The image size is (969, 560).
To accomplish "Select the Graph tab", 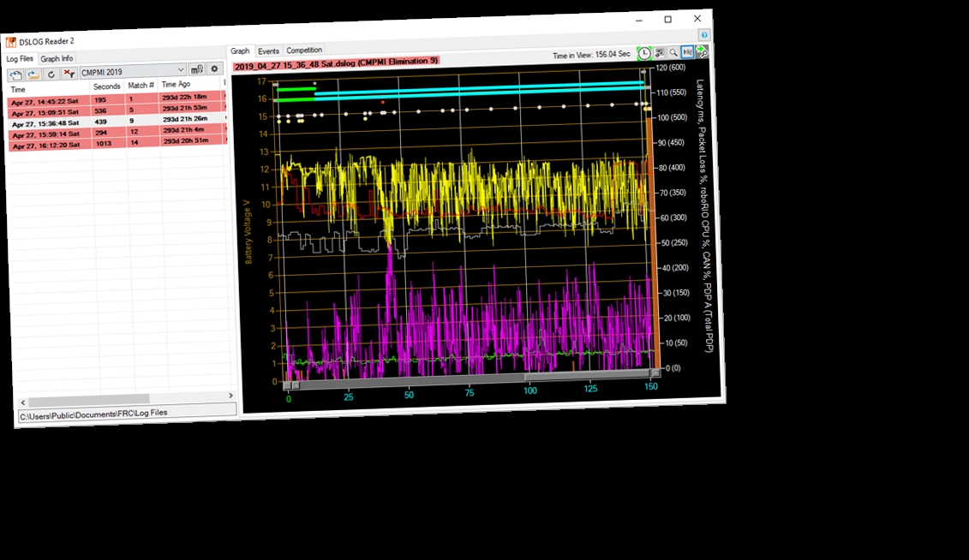I will pyautogui.click(x=240, y=51).
